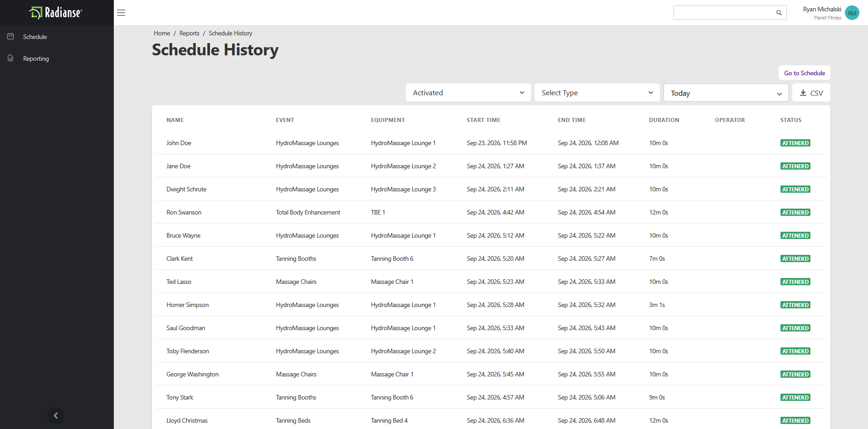Image resolution: width=868 pixels, height=429 pixels.
Task: Select the Ted Lasso name cell
Action: [179, 282]
